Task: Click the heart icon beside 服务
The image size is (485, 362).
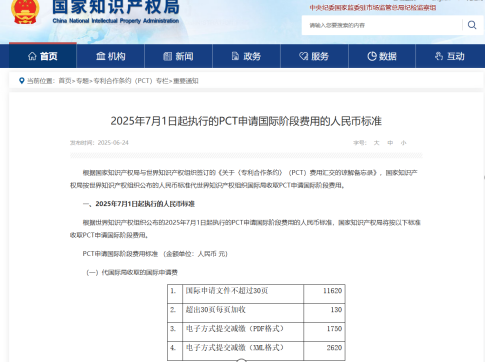Action: 304,56
